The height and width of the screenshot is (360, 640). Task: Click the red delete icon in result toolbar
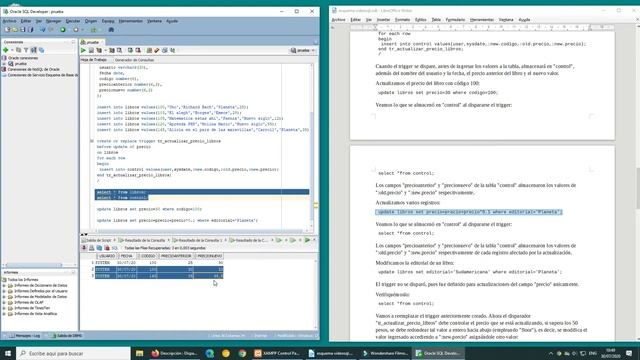pyautogui.click(x=107, y=248)
